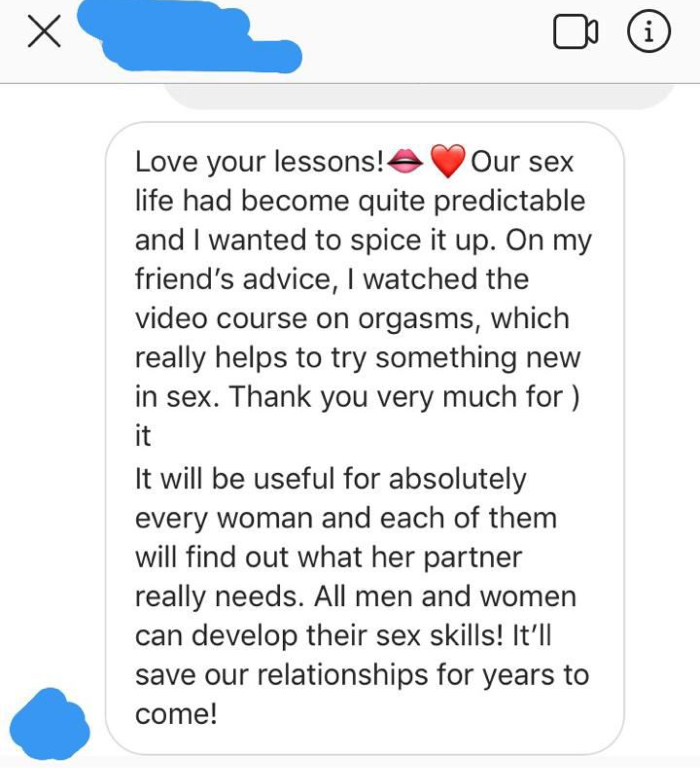Viewport: 700px width, 768px height.
Task: Click the 'will find out what her partner' line
Action: point(328,557)
